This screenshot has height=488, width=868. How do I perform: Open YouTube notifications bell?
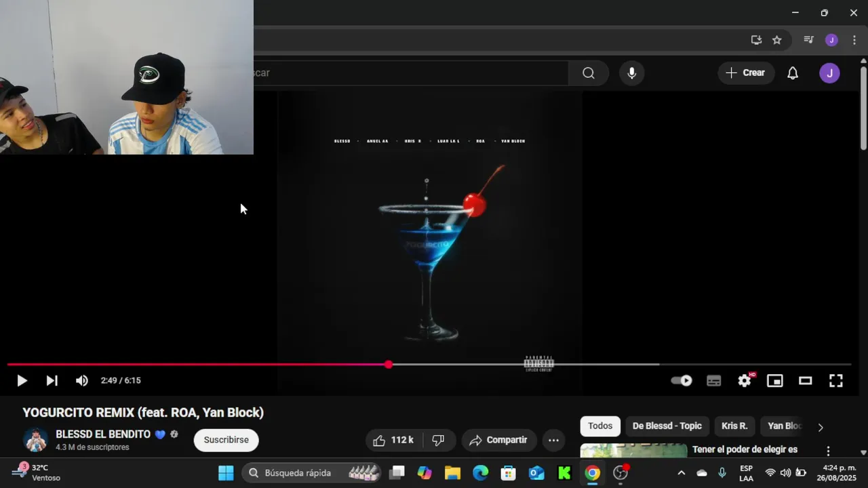click(792, 73)
